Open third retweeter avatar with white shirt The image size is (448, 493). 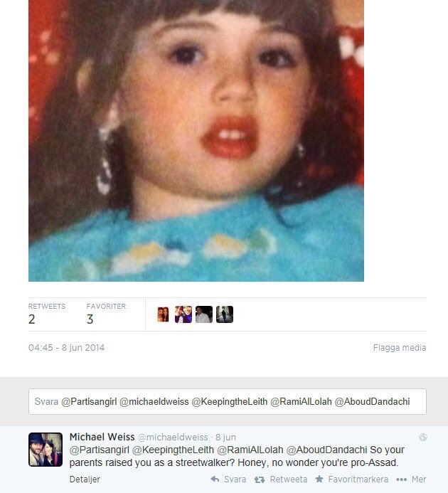tap(204, 314)
